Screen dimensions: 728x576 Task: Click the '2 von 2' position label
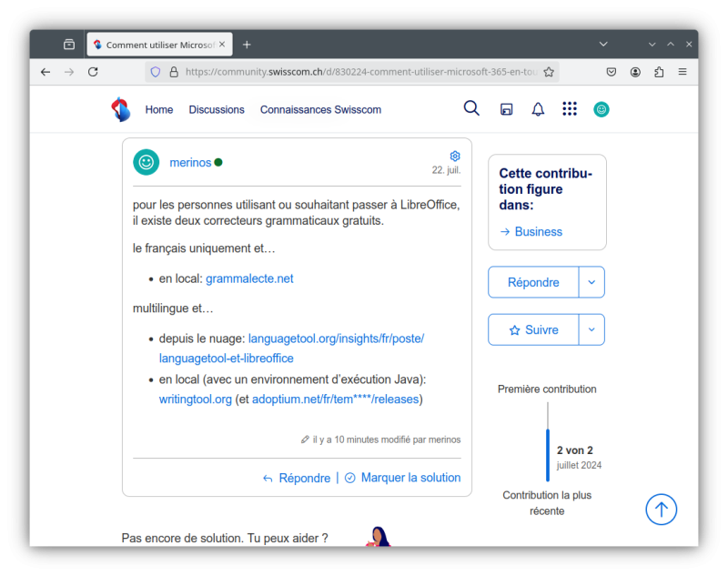coord(575,450)
